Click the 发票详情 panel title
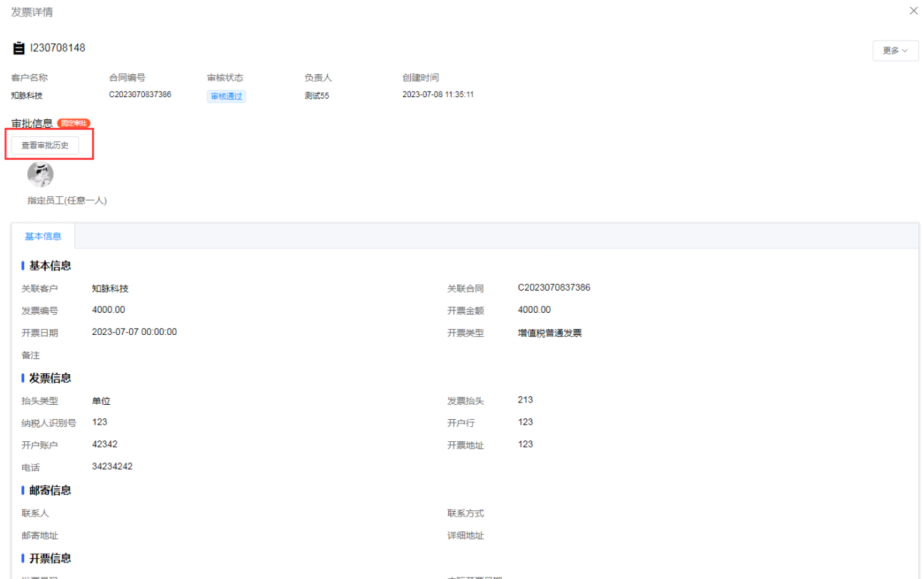The height and width of the screenshot is (579, 924). pos(33,11)
